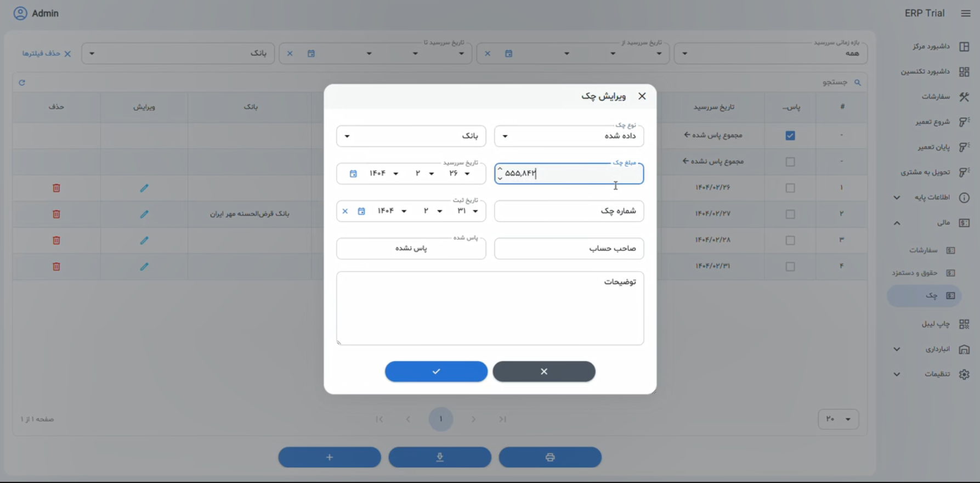The width and height of the screenshot is (980, 483).
Task: Open the check menu item in sidebar
Action: pos(931,296)
